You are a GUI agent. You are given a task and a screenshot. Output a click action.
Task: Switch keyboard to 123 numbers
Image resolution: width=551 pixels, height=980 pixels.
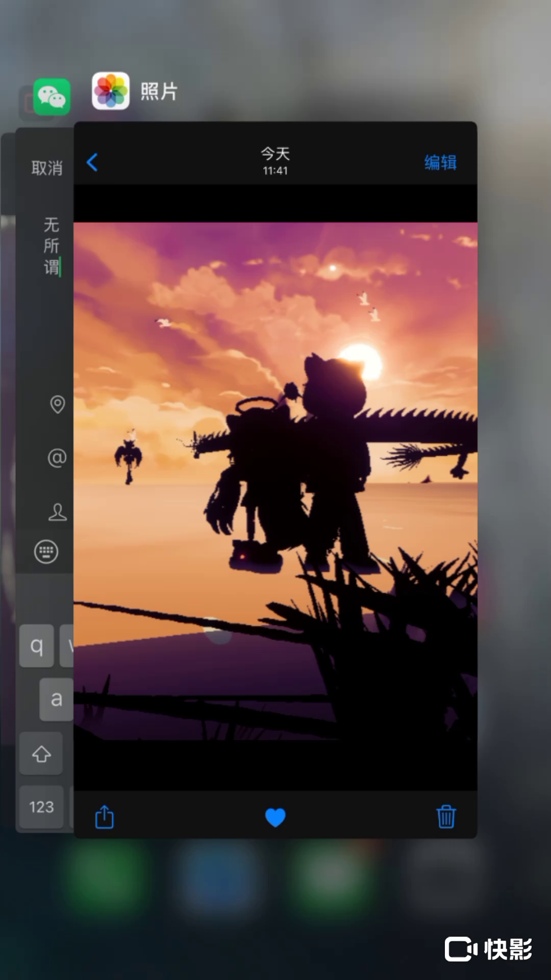[41, 807]
